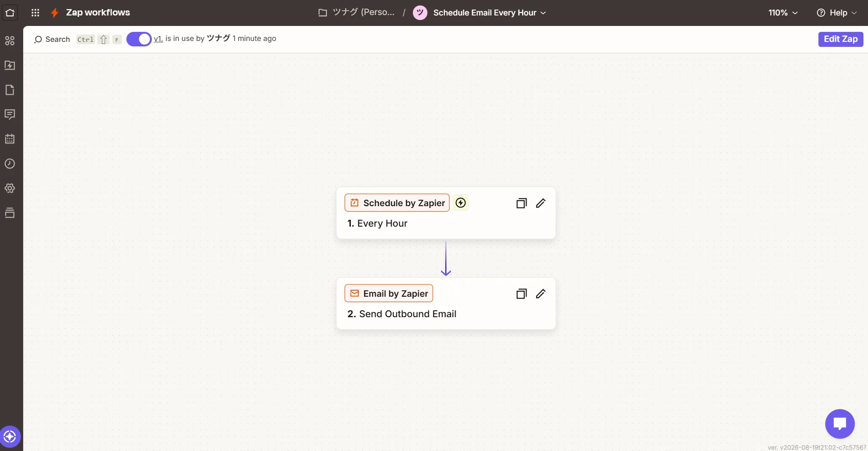868x451 pixels.
Task: Open the sidebar stacked-layers versions icon
Action: [10, 213]
